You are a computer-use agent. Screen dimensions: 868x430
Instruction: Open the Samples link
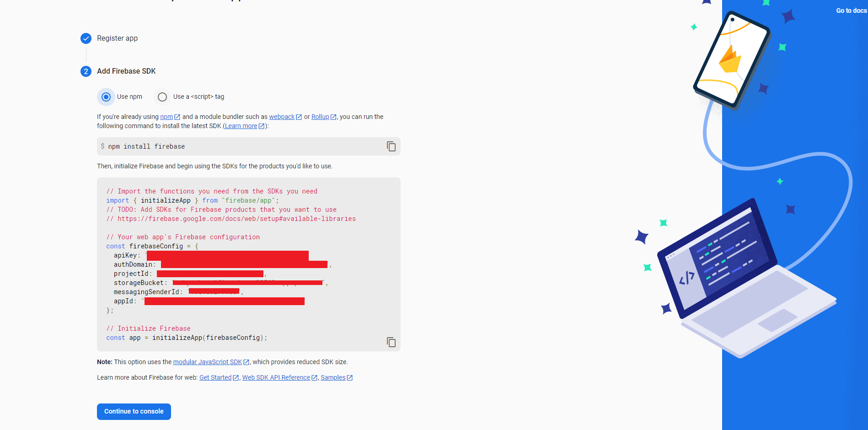[336, 377]
